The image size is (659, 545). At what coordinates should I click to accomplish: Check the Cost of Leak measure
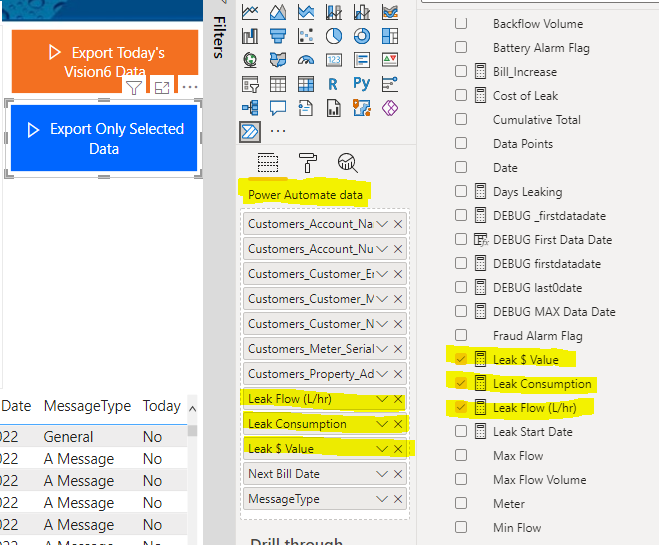click(x=461, y=95)
